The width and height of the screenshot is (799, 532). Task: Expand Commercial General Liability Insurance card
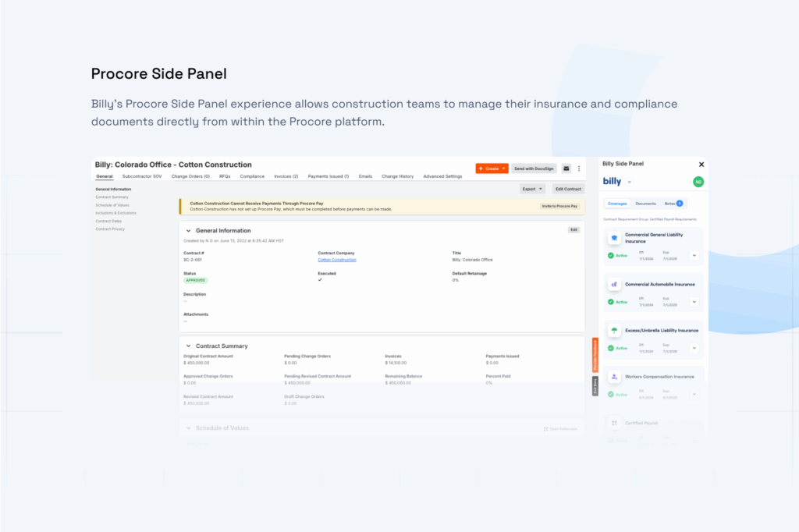point(694,256)
